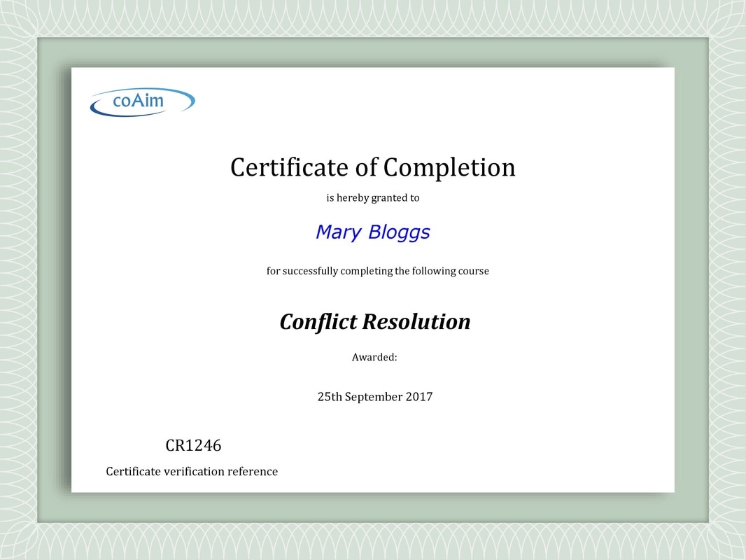Click 'for successfully completing the following course' line
The height and width of the screenshot is (560, 746).
(x=377, y=271)
